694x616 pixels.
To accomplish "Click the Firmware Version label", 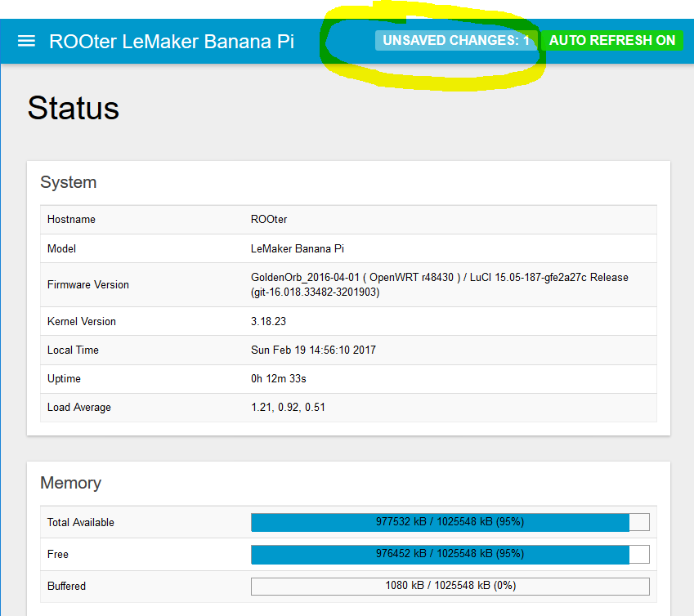I will tap(88, 285).
